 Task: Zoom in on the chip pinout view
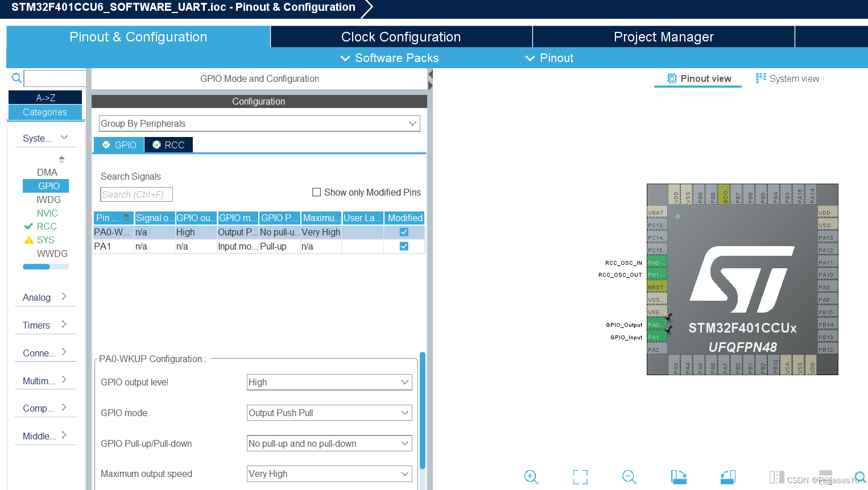[531, 476]
